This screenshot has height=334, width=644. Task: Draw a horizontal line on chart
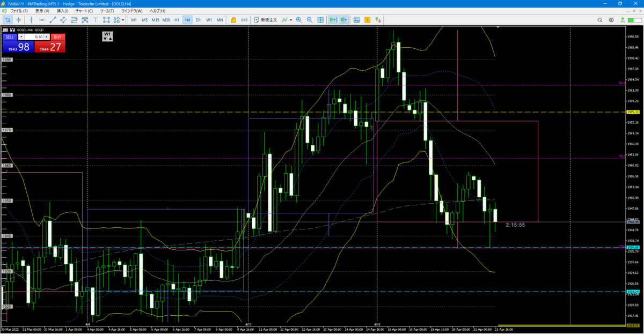tap(42, 20)
